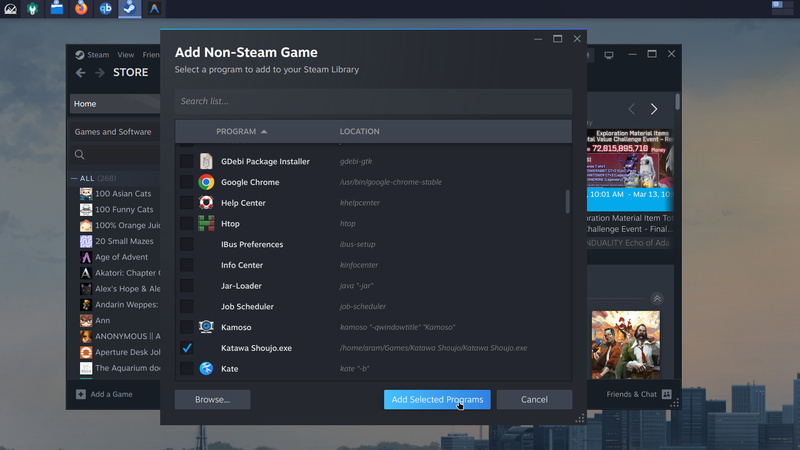
Task: Click the 100 Asian Cats game icon
Action: pyautogui.click(x=86, y=193)
